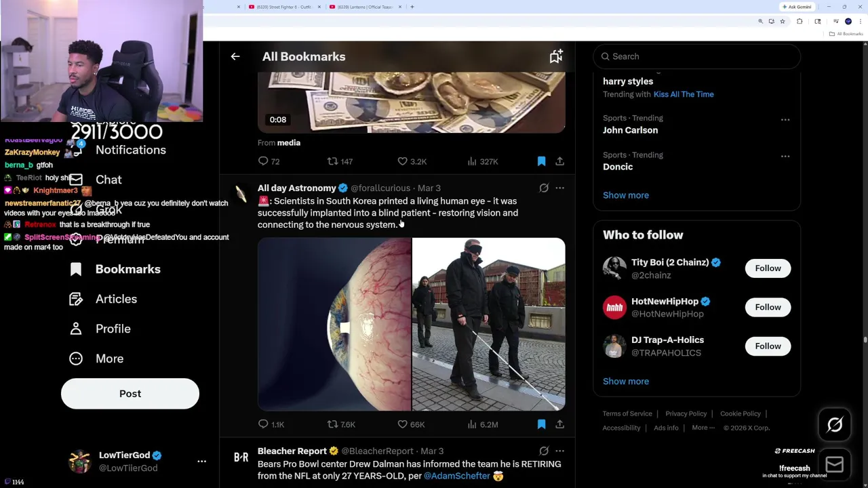Open the Messages envelope floating button
The image size is (868, 488).
tap(835, 464)
